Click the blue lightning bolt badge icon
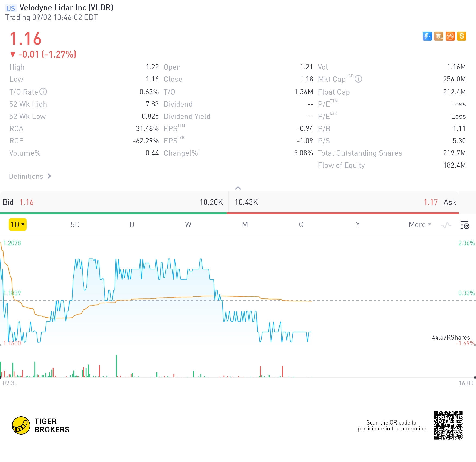The height and width of the screenshot is (462, 476). click(427, 36)
